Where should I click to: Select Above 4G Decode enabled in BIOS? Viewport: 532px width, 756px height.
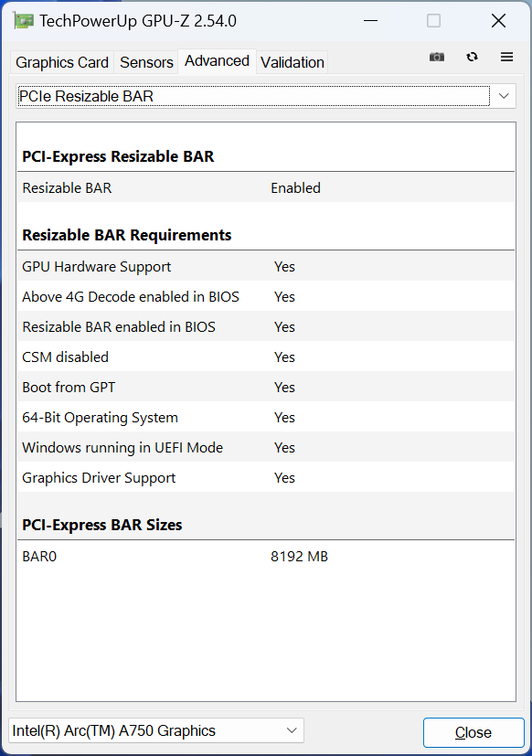click(x=266, y=296)
